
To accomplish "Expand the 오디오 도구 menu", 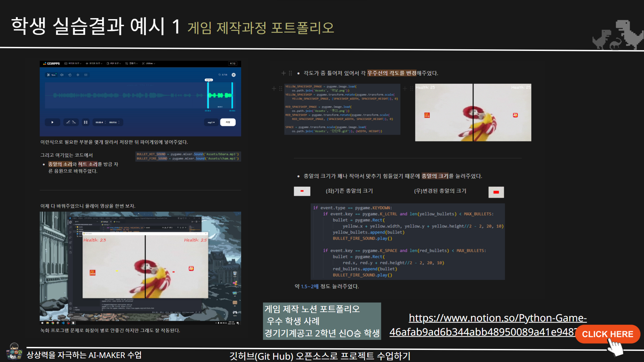I will pyautogui.click(x=94, y=63).
